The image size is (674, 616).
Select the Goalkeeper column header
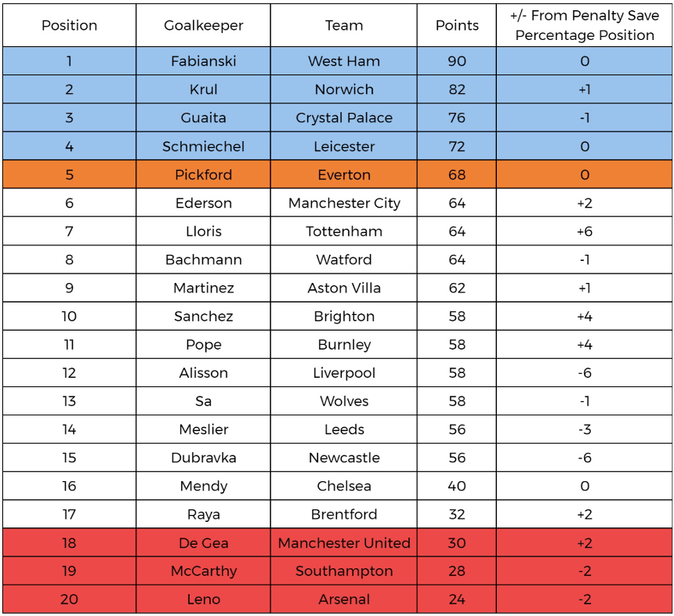[203, 25]
